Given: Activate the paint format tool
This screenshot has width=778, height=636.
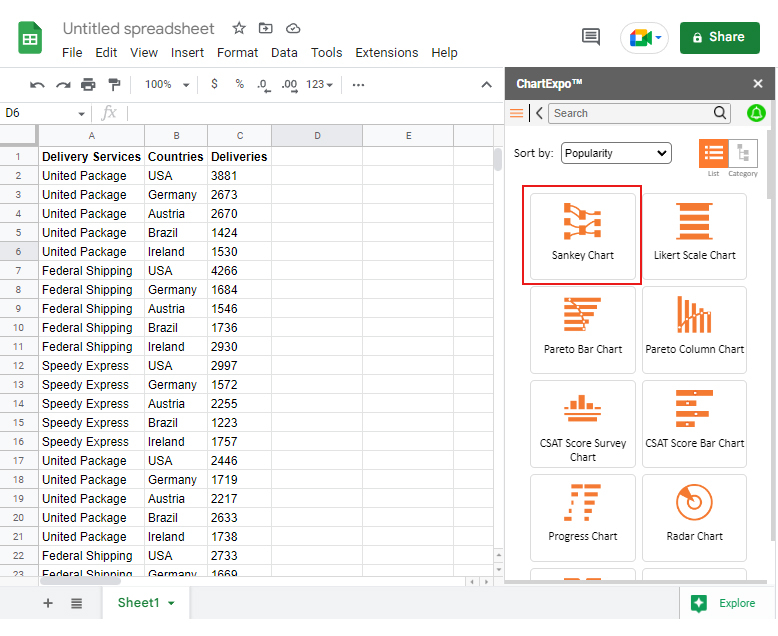Looking at the screenshot, I should click(x=114, y=85).
